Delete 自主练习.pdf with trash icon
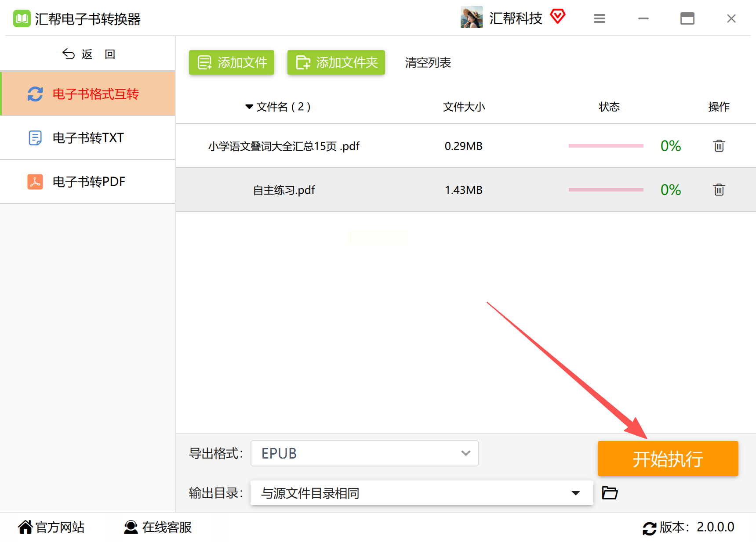756x542 pixels. coord(719,189)
